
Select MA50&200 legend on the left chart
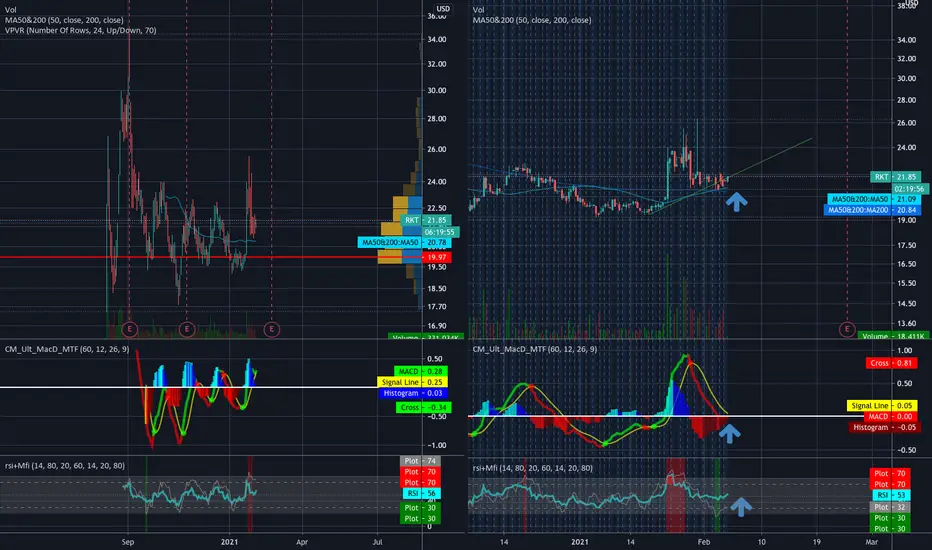(x=64, y=20)
